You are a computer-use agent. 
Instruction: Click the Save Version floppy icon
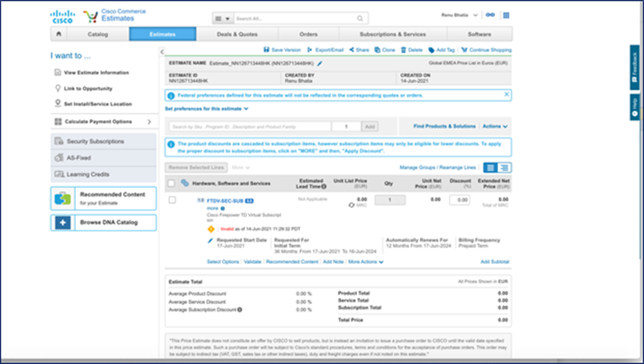(267, 50)
